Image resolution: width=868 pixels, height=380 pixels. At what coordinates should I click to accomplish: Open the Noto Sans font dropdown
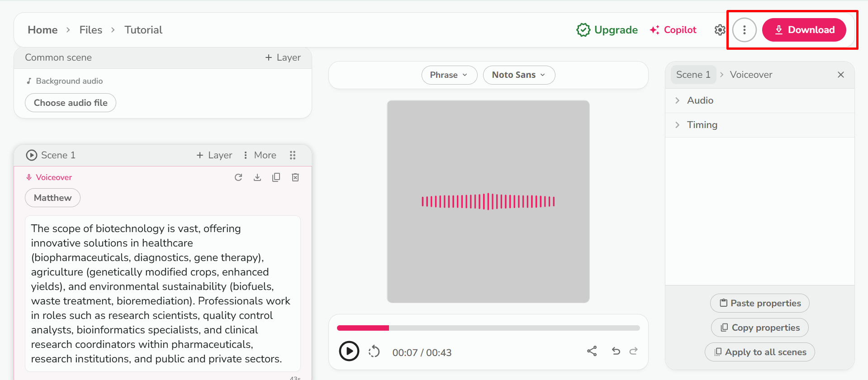point(519,75)
